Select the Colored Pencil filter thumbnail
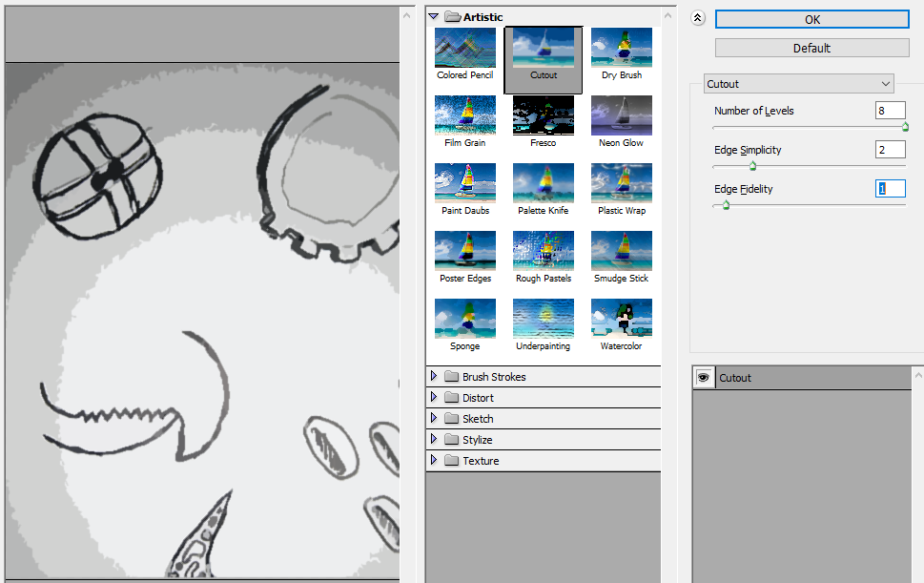The image size is (924, 583). point(465,48)
